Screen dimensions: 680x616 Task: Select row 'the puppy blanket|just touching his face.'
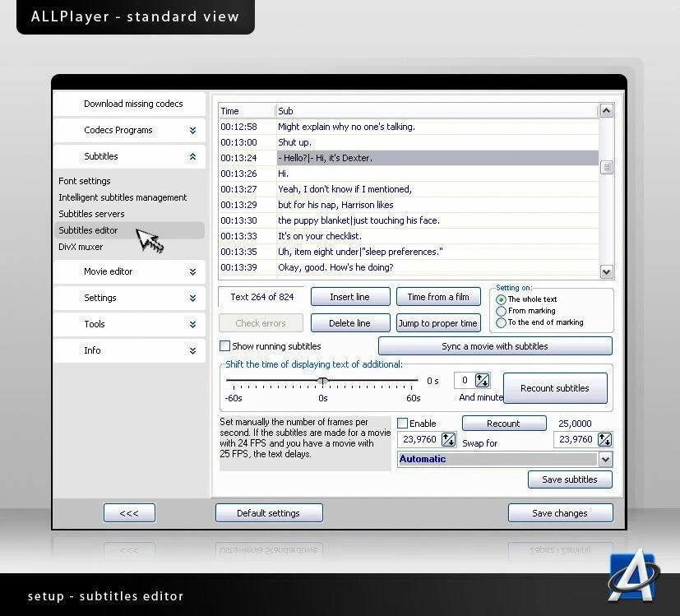(409, 220)
